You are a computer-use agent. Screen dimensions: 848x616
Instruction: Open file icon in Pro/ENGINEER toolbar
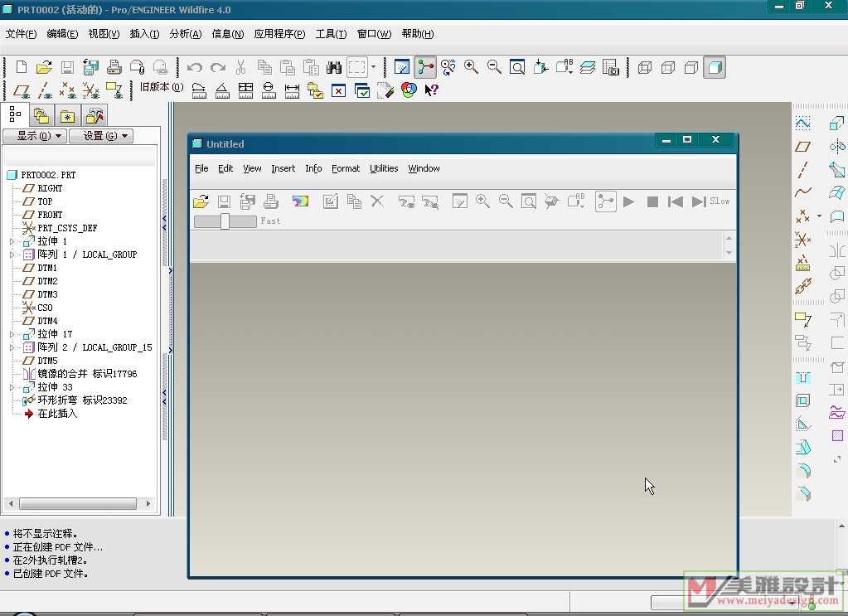click(x=44, y=67)
